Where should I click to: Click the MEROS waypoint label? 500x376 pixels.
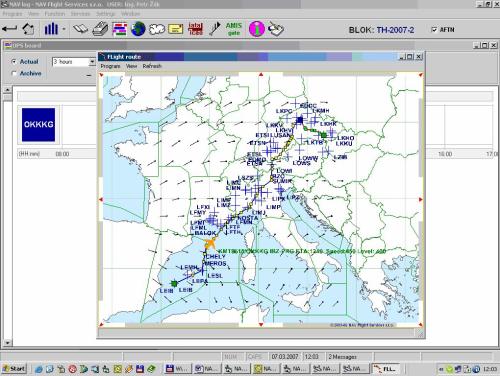pos(215,263)
